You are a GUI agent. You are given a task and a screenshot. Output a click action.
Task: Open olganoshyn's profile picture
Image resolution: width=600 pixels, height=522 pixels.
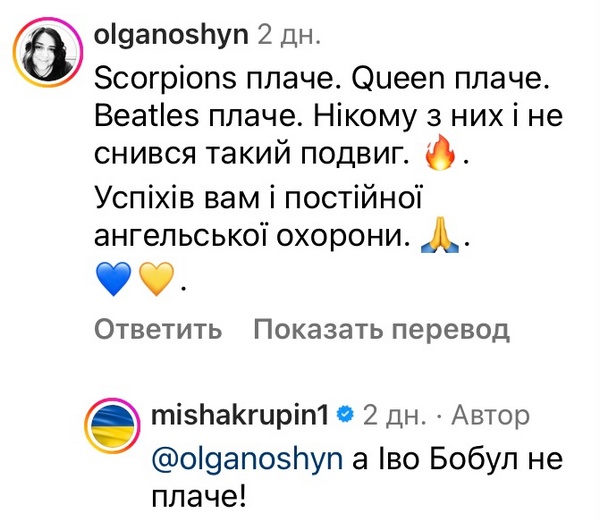click(48, 49)
